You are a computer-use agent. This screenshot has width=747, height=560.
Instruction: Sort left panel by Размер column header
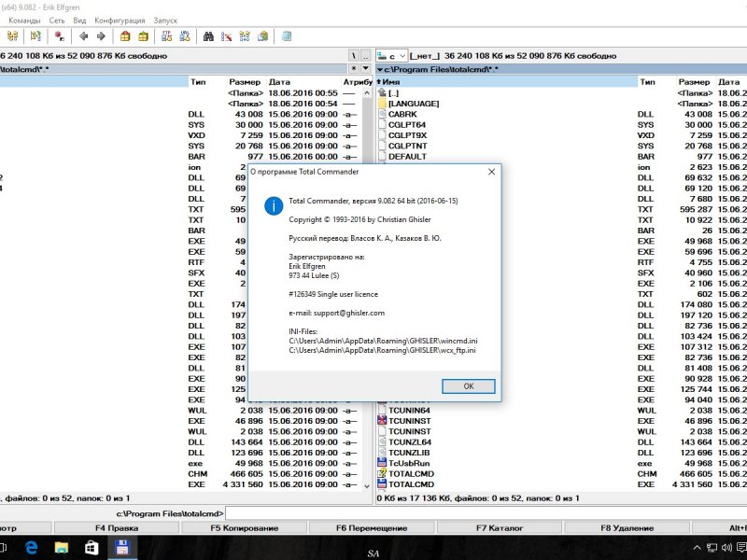[245, 82]
